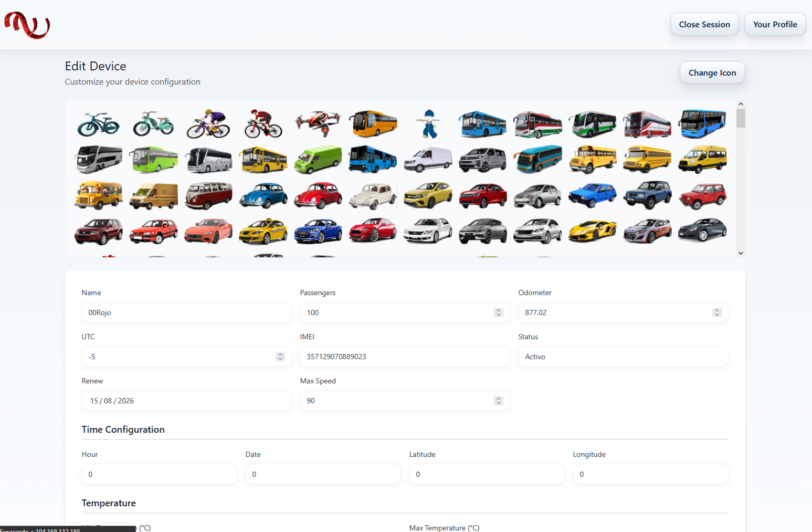This screenshot has width=812, height=532.
Task: Select the yellow minibus van icon
Action: pos(702,160)
